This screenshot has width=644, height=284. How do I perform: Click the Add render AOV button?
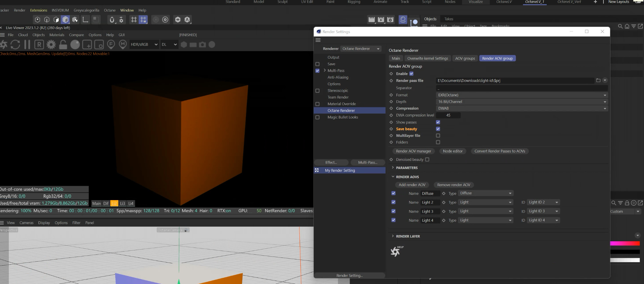tap(412, 185)
